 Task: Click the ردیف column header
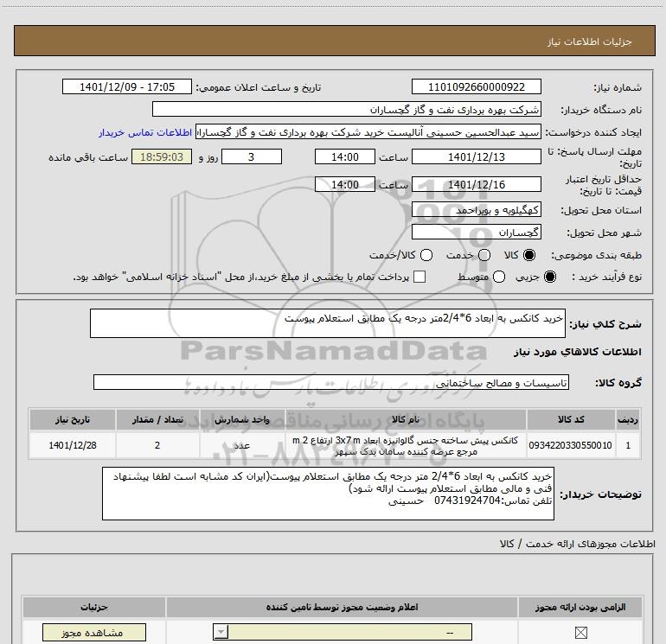pyautogui.click(x=628, y=420)
